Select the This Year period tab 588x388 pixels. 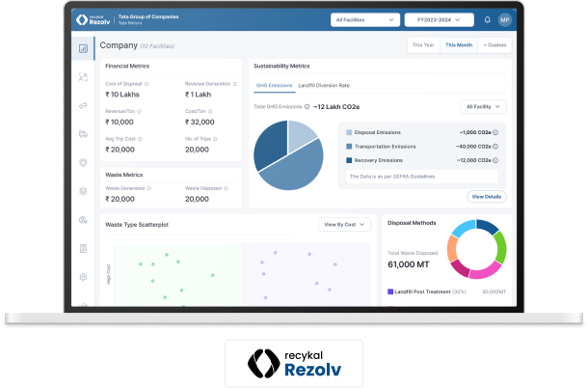(x=423, y=45)
